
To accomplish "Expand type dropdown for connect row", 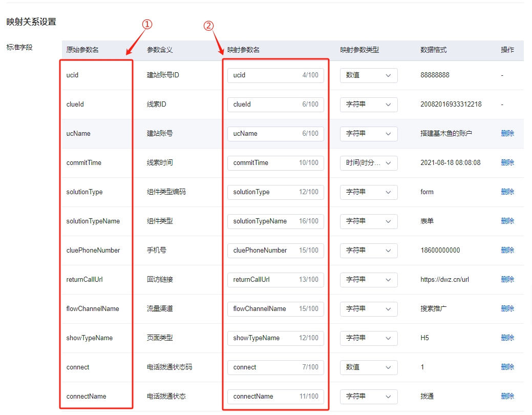I will tap(369, 367).
